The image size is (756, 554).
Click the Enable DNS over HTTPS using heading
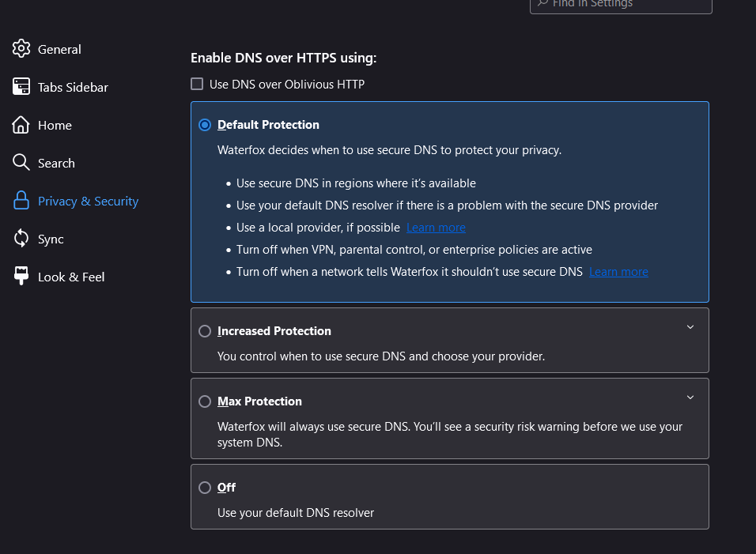[x=283, y=58]
